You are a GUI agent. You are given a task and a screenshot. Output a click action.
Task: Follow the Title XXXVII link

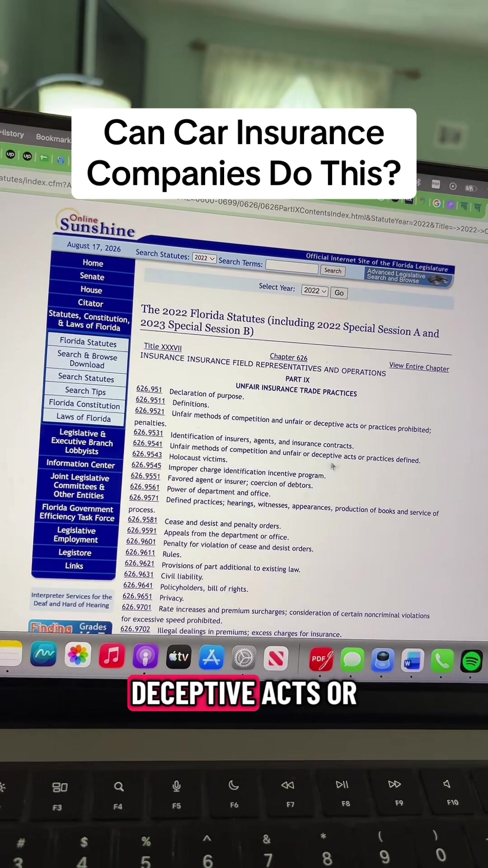(x=163, y=347)
